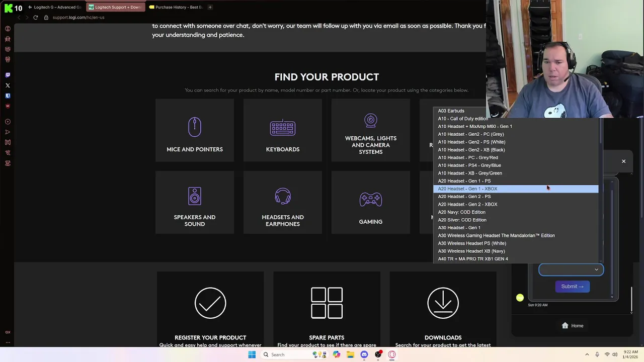Select A30 Wireless Headset PS (White)
This screenshot has width=644, height=362.
coord(516,243)
